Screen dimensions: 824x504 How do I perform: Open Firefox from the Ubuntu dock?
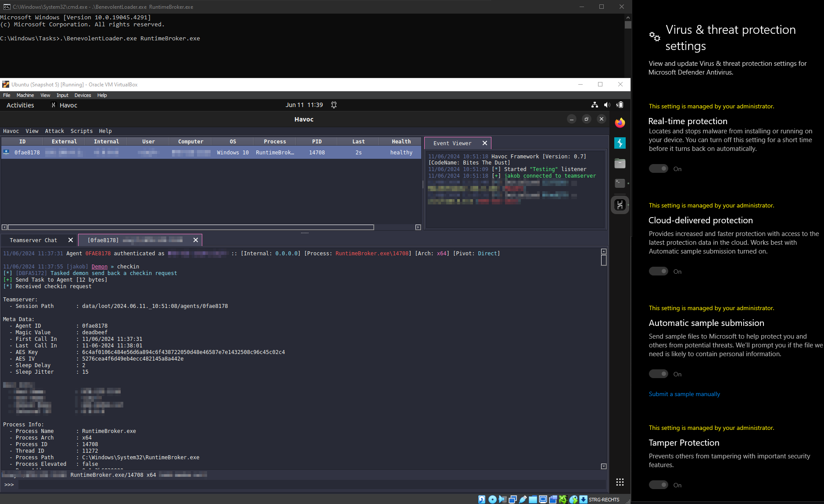620,123
